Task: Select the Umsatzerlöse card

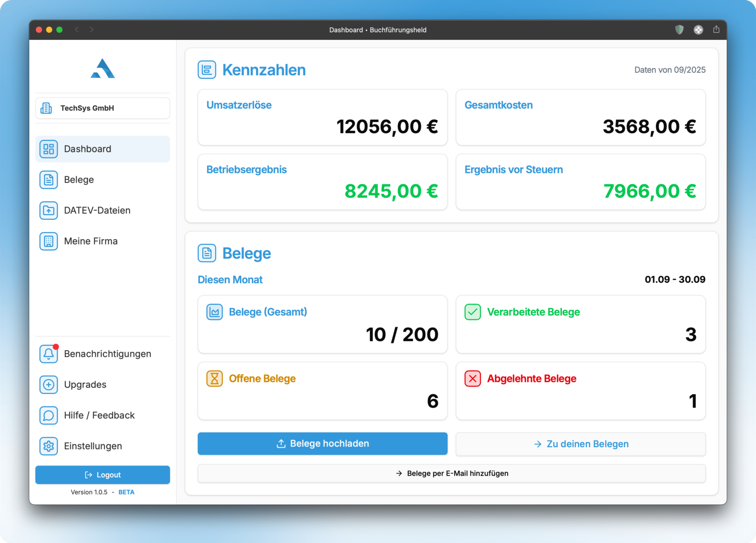Action: click(x=322, y=118)
